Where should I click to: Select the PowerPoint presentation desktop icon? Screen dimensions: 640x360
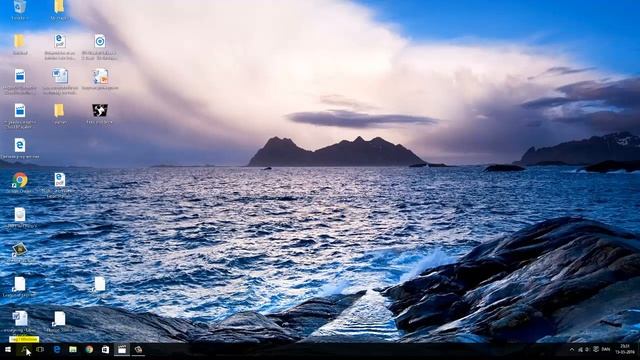coord(100,76)
